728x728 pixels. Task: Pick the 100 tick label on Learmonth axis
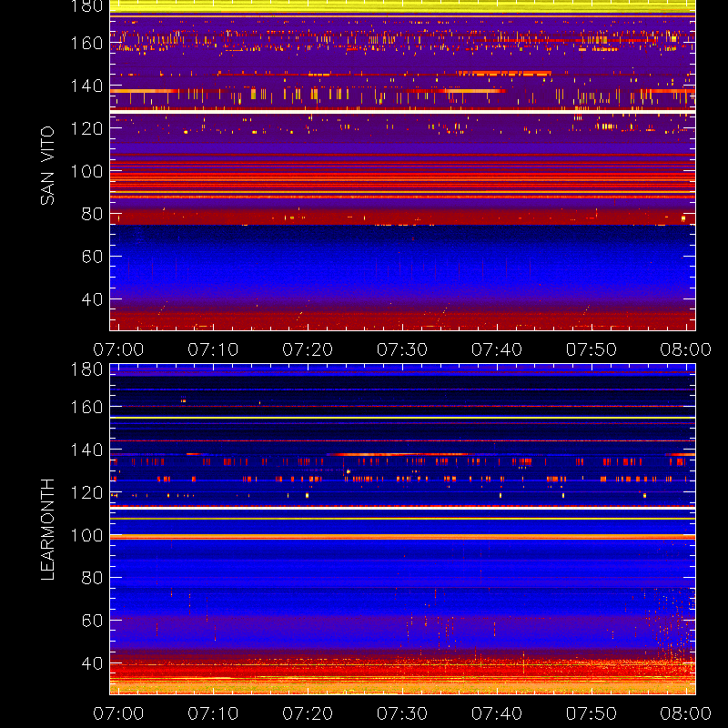86,535
